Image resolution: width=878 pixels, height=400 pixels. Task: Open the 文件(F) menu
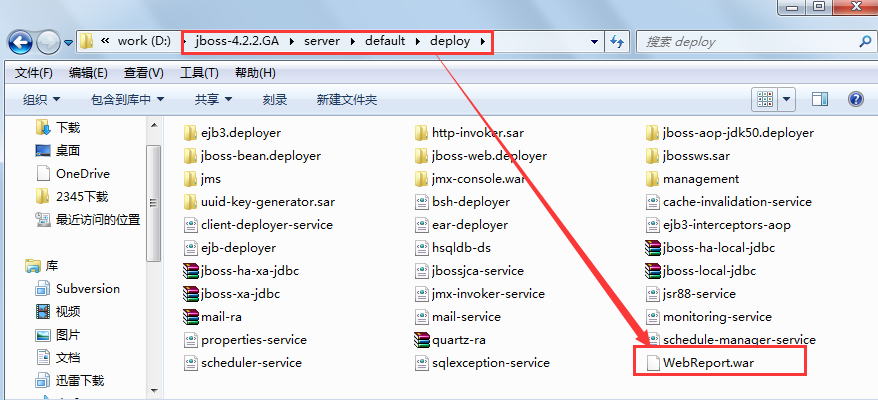[34, 73]
